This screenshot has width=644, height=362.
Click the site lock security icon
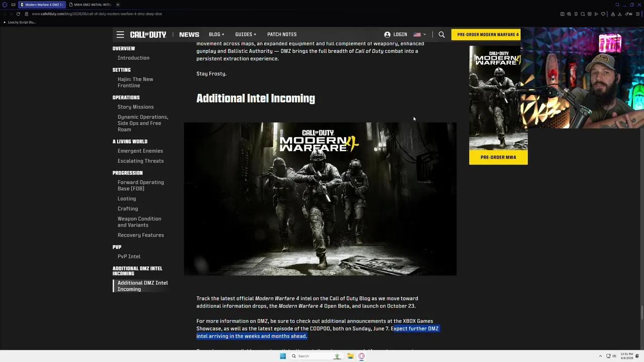[27, 14]
